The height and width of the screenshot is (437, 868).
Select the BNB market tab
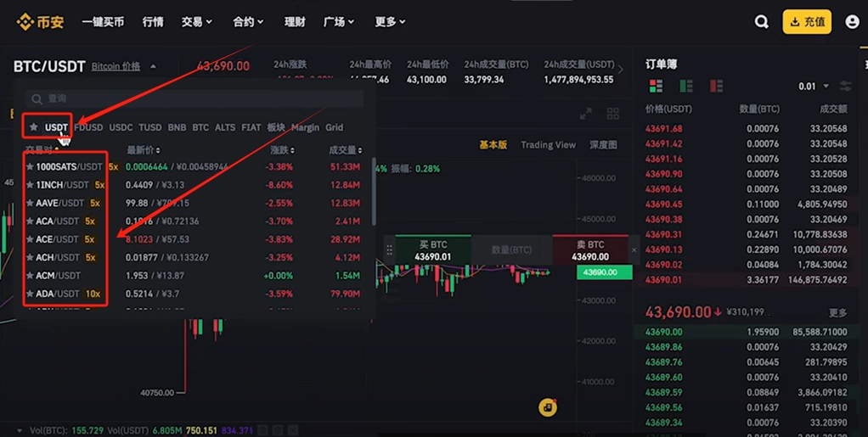tap(177, 127)
